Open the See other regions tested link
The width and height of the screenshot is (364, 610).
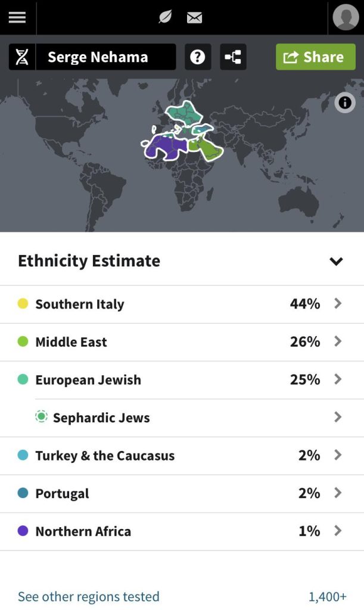(x=88, y=596)
